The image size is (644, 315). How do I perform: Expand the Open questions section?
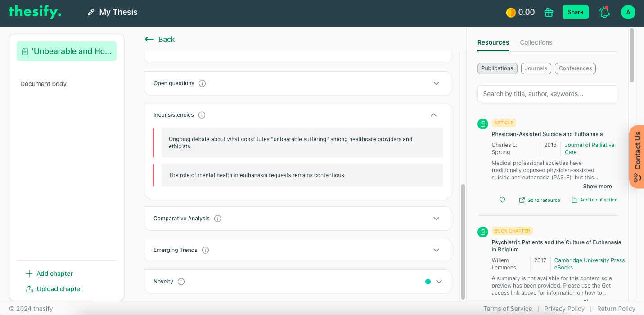[436, 83]
